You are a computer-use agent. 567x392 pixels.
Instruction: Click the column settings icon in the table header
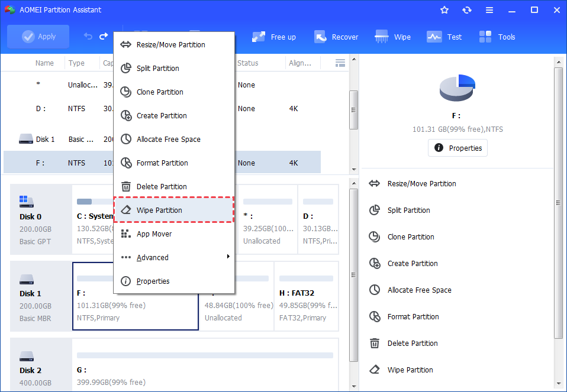[x=340, y=63]
